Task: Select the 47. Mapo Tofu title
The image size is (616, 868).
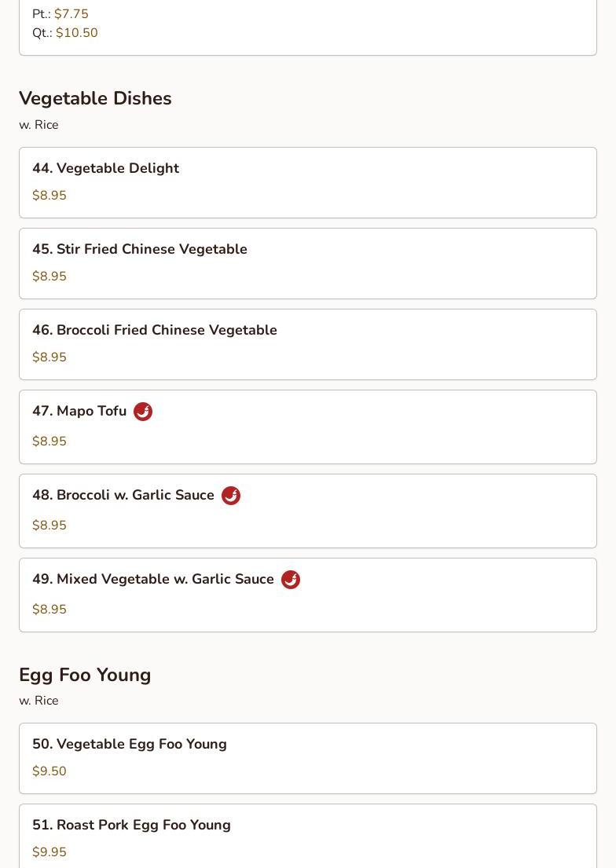Action: [x=79, y=411]
